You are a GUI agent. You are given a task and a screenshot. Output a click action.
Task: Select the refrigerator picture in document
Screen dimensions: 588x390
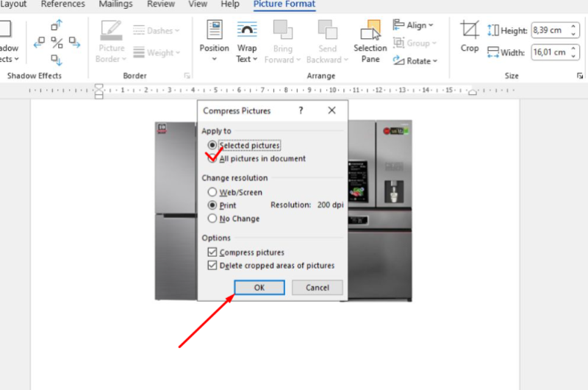pyautogui.click(x=379, y=210)
